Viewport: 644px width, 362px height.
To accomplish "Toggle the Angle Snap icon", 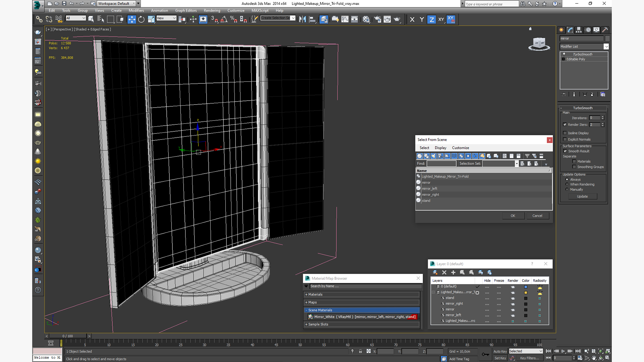I will (224, 19).
